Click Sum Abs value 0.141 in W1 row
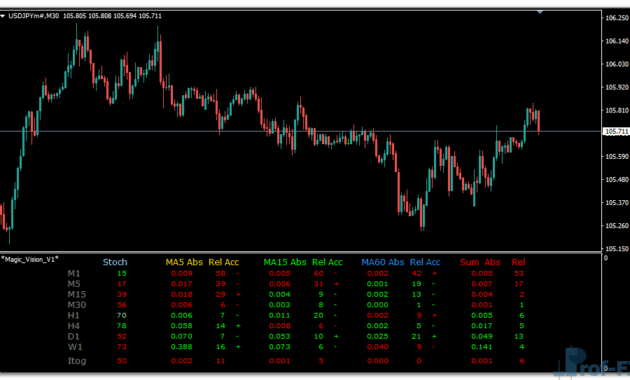Viewport: 630px width, 380px height. tap(482, 347)
